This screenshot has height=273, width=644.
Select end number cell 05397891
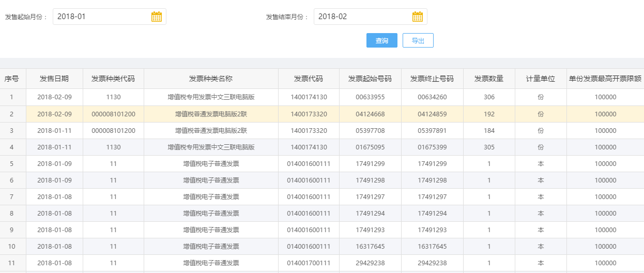(432, 130)
